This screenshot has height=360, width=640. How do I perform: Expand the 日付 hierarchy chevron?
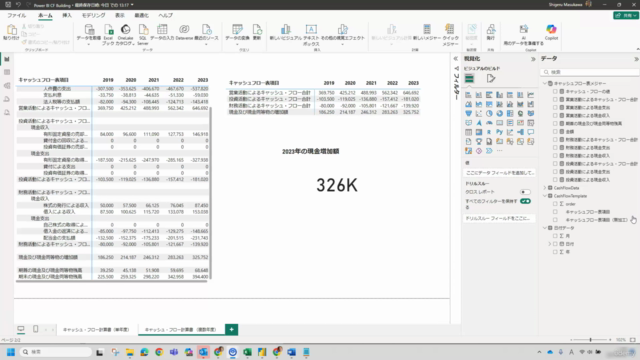[550, 244]
